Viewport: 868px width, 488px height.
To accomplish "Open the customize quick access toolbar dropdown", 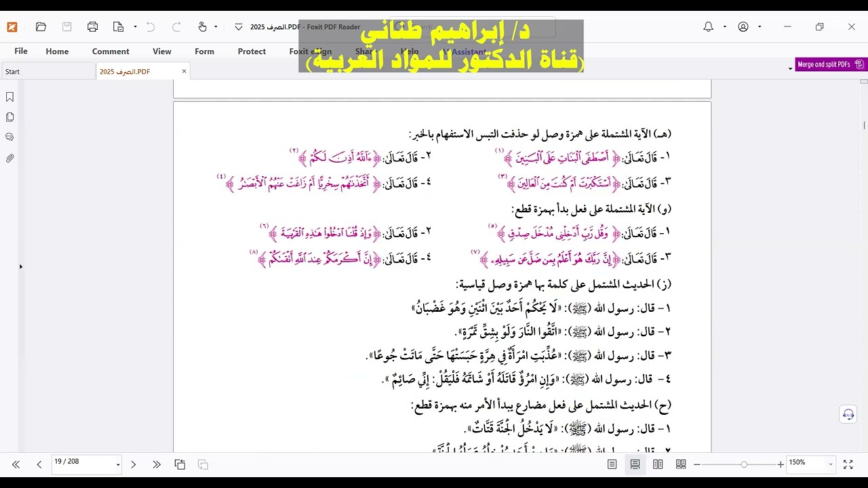I will point(238,27).
